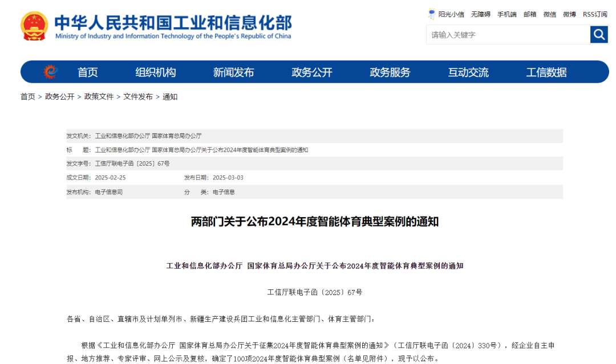The width and height of the screenshot is (616, 364).
Task: Select 首页 in the main navigation
Action: pos(87,72)
